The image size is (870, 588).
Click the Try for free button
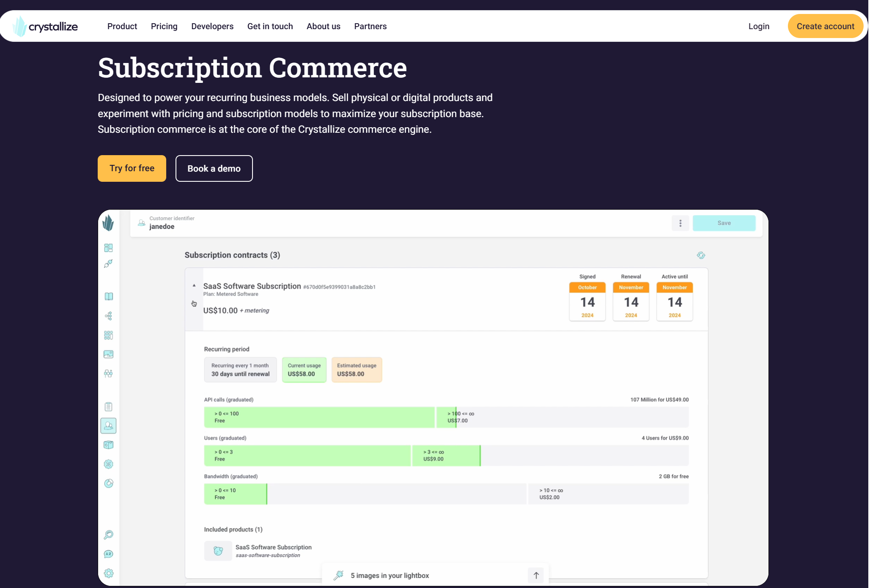[x=132, y=168]
